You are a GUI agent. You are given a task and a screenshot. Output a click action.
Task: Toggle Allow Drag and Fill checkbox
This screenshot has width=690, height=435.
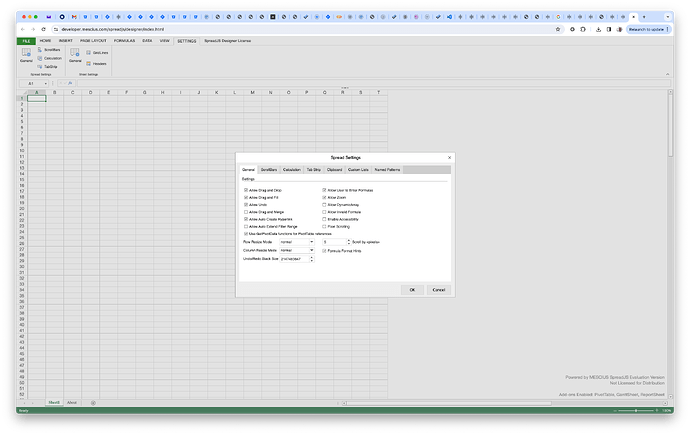click(x=246, y=197)
